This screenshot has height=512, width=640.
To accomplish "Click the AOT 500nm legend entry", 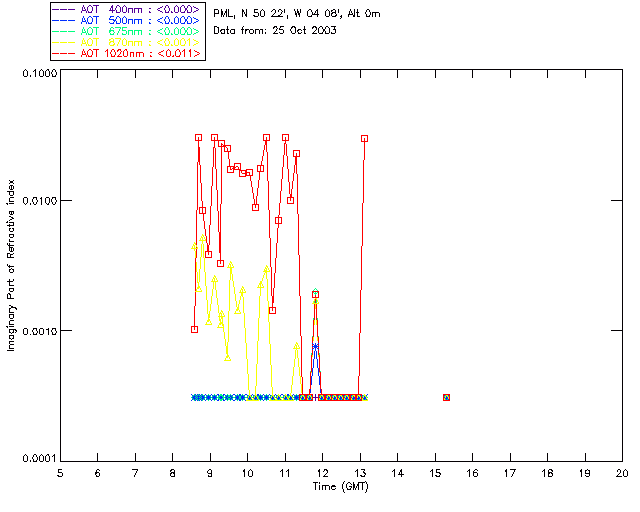I will [x=127, y=20].
